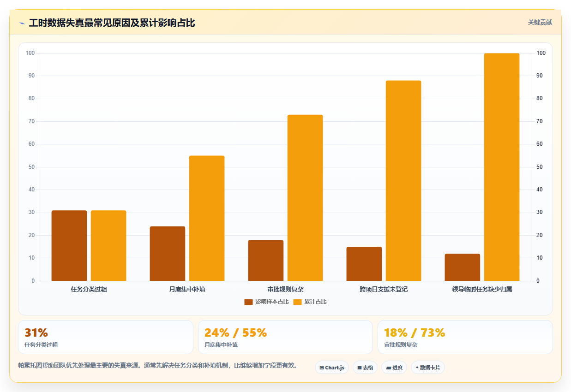Select the Chart.js tag chip

pyautogui.click(x=332, y=368)
